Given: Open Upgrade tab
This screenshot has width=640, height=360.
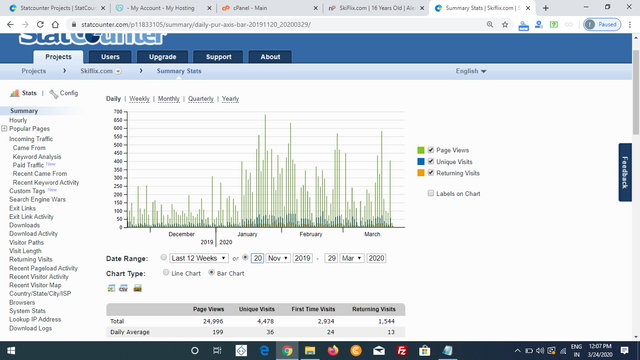Looking at the screenshot, I should (x=162, y=57).
